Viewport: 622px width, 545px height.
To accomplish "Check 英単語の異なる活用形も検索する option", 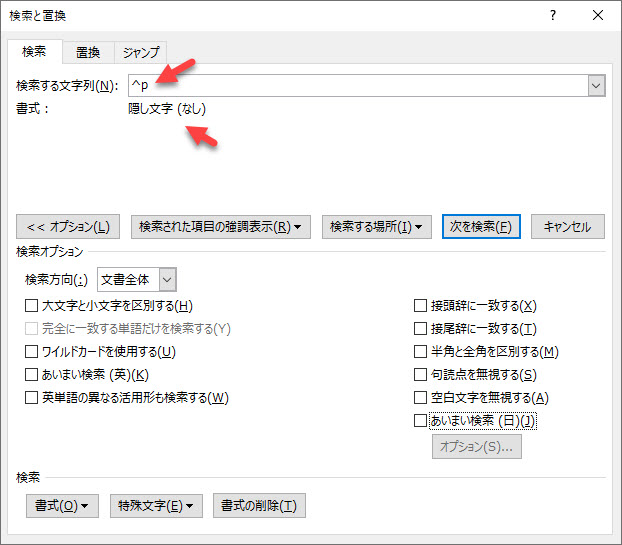I will (32, 398).
